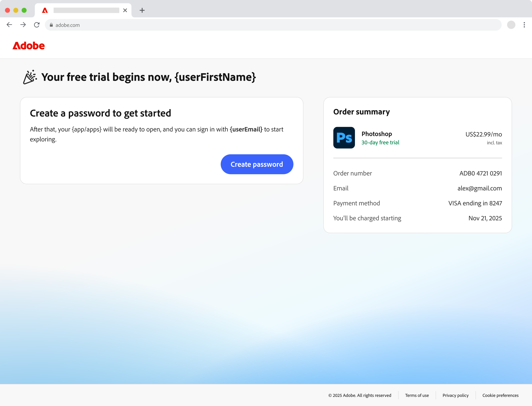Reload the page with the refresh icon
The height and width of the screenshot is (406, 532).
[37, 25]
